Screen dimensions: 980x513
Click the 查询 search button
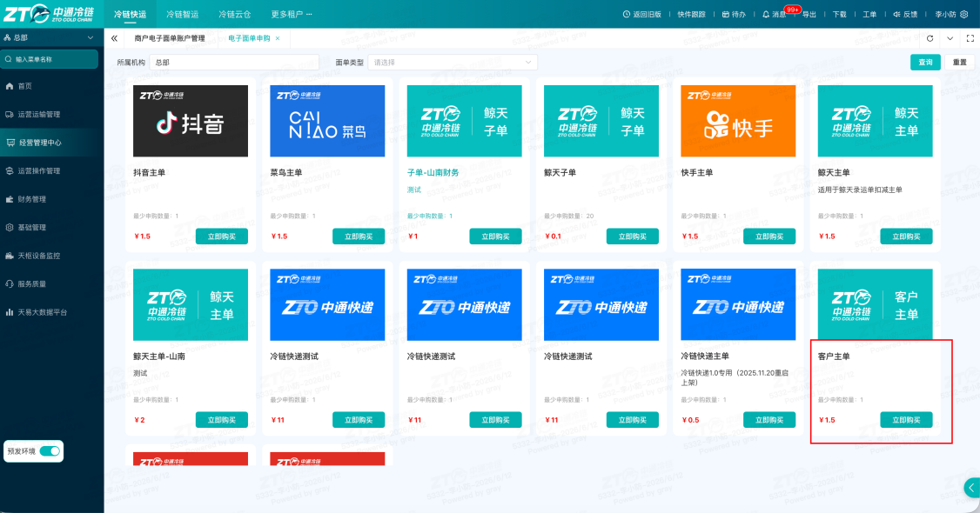[925, 63]
